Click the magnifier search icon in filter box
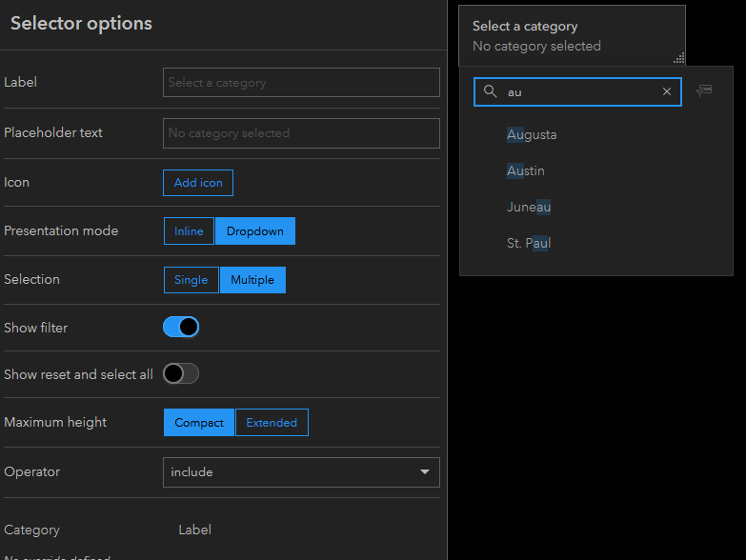The image size is (746, 560). click(491, 91)
